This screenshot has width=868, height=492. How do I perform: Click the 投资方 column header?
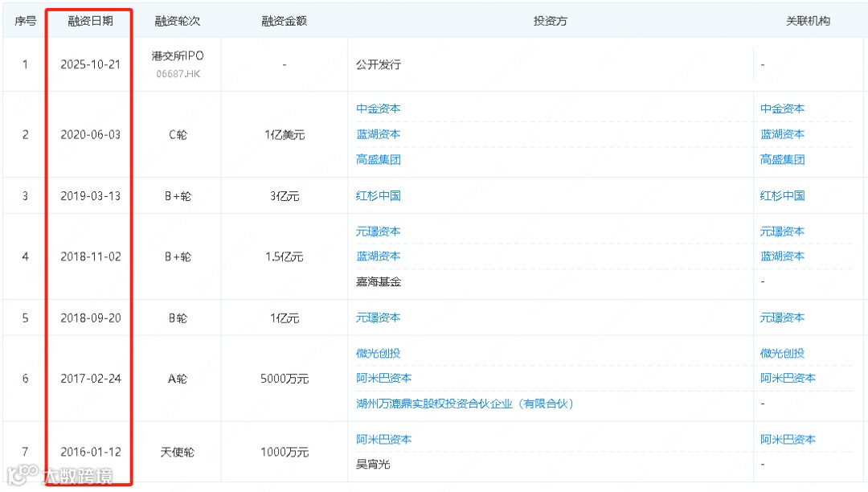point(551,21)
